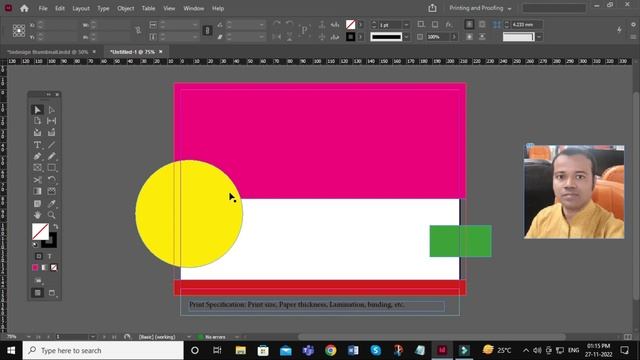Toggle formatting affects text
Viewport: 640px width, 360px height.
click(49, 256)
